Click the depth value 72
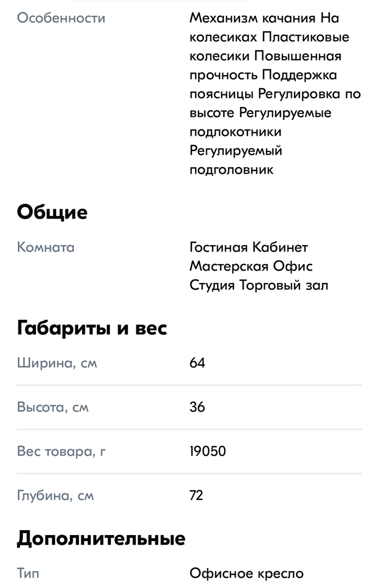This screenshot has width=379, height=588. coord(197,495)
